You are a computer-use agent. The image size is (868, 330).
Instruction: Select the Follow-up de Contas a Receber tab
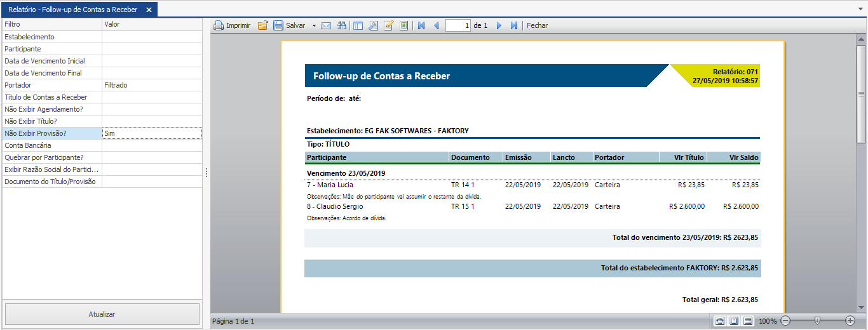[72, 10]
